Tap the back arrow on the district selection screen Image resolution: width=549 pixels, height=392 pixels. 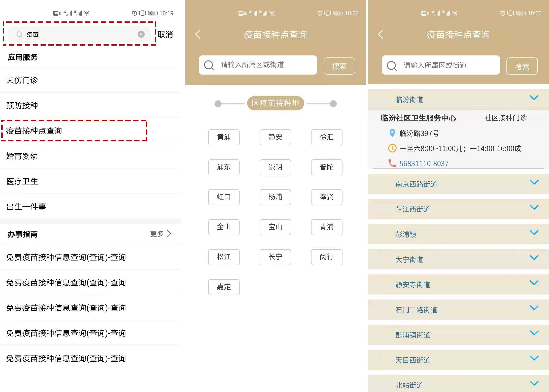(x=198, y=34)
